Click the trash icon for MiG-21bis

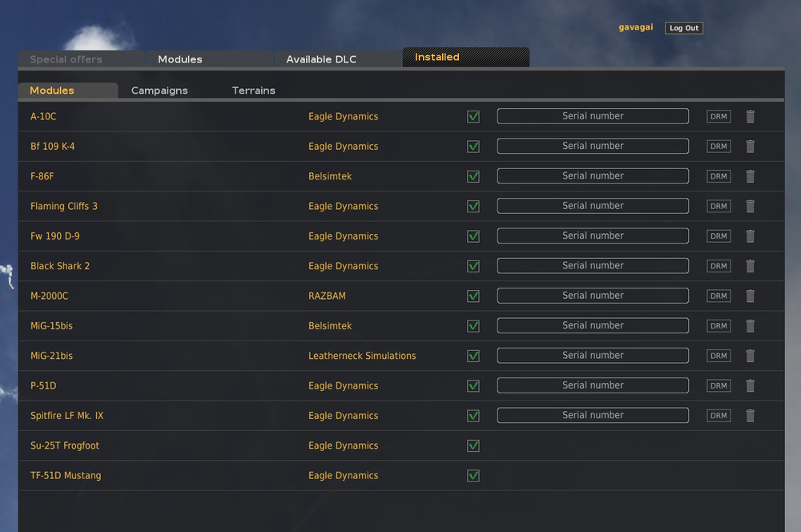point(751,356)
